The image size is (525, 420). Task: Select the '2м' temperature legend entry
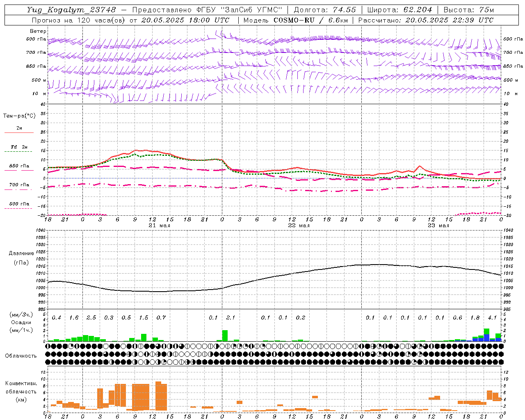click(19, 128)
